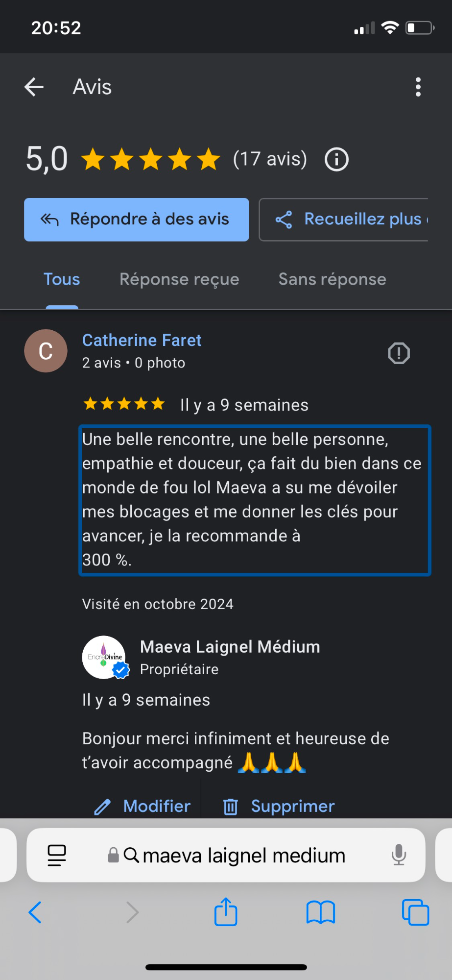The image size is (452, 980).
Task: Tap Catherine Faret's avatar circle
Action: (x=46, y=351)
